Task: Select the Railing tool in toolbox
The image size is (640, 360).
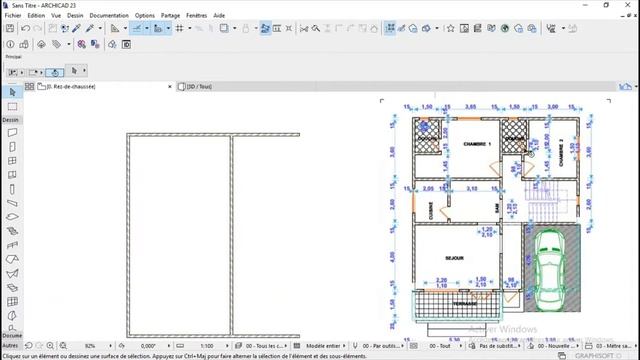Action: pos(12,245)
